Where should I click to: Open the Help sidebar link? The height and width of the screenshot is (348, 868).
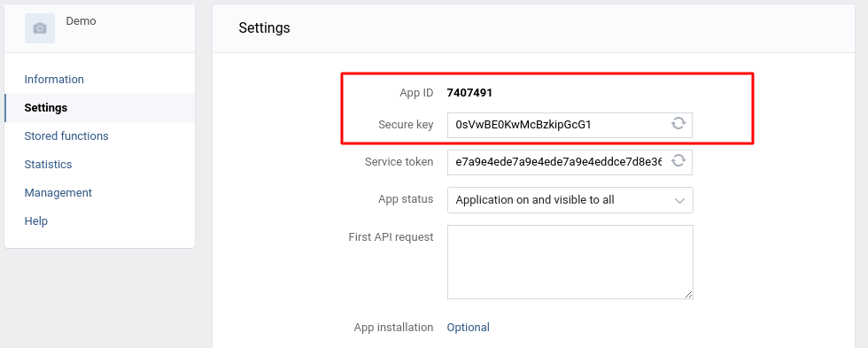pos(36,220)
